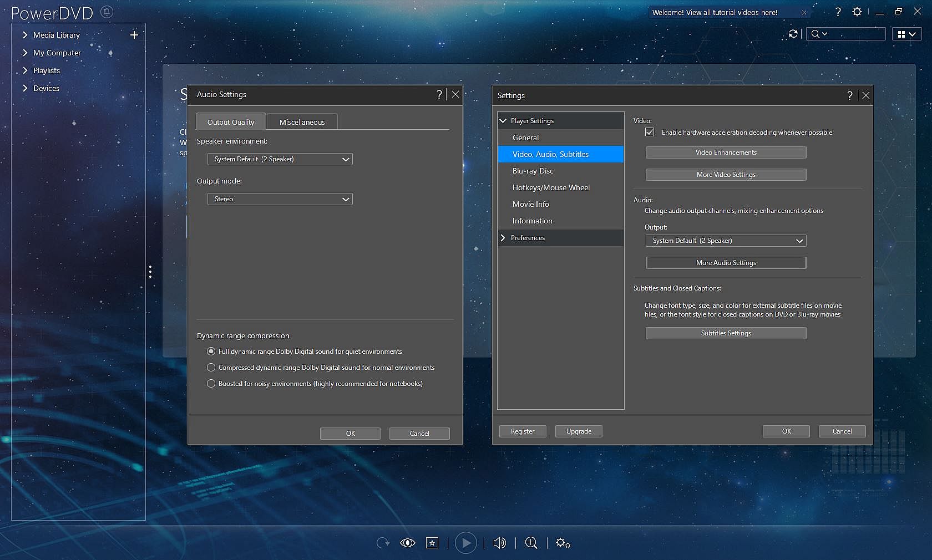Screen dimensions: 932x560
Task: Open player settings double-gear icon
Action: [x=563, y=543]
